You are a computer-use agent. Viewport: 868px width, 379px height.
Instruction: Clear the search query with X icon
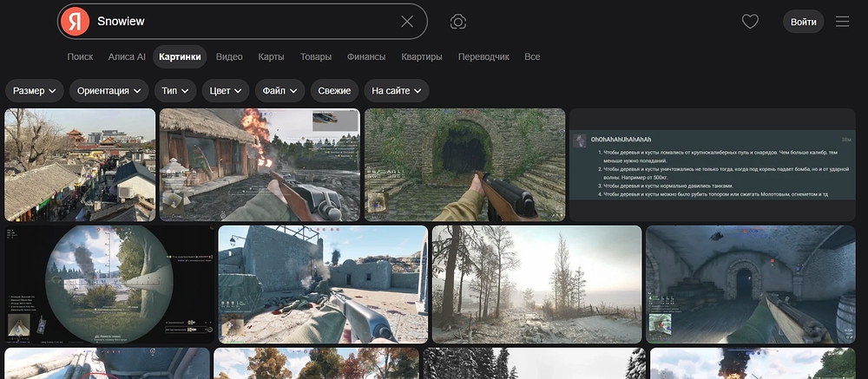point(407,22)
